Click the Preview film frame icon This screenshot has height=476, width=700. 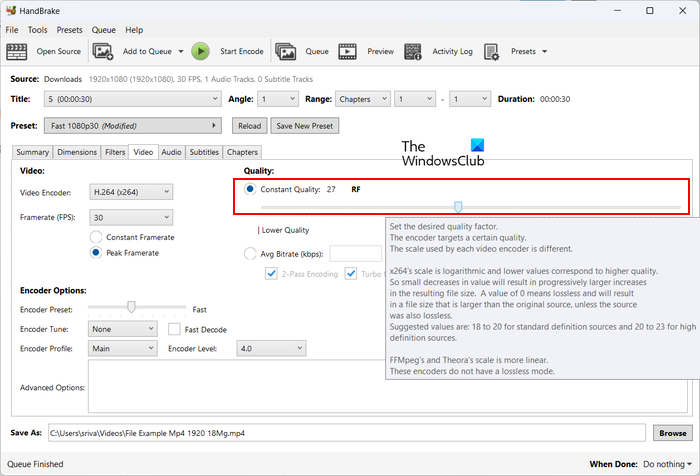tap(347, 51)
